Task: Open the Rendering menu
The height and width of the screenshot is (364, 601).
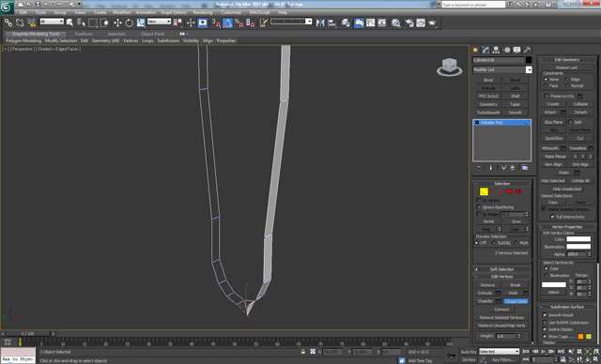Action: click(x=203, y=12)
